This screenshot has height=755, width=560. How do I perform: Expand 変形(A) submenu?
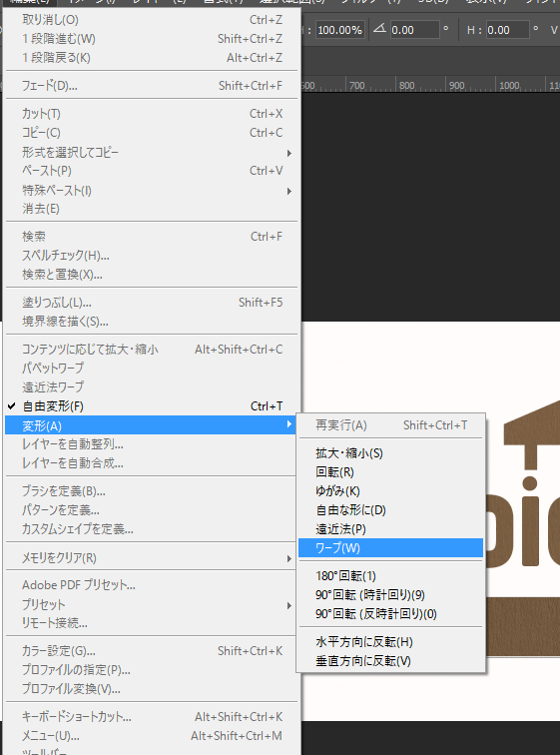[x=151, y=425]
